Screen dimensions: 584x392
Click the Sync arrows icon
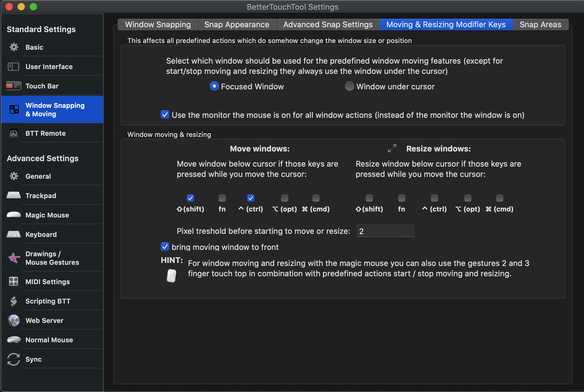coord(13,359)
